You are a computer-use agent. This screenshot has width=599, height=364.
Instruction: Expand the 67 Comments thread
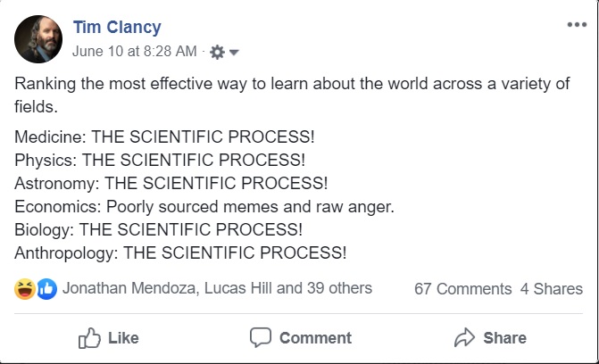pyautogui.click(x=462, y=289)
